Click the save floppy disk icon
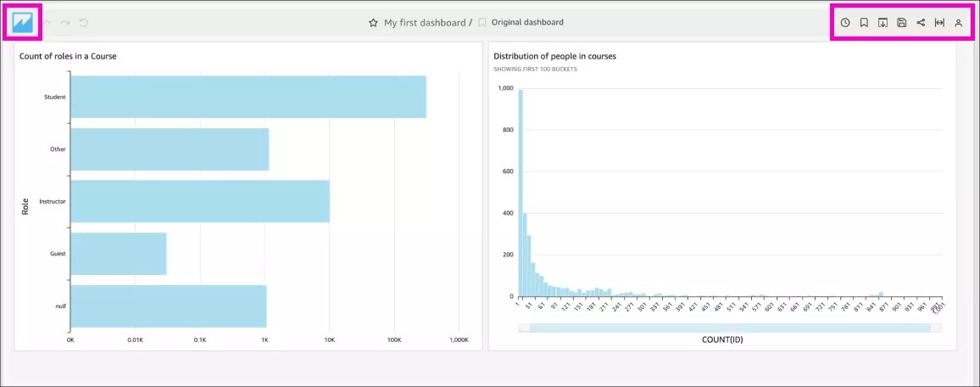 [x=901, y=23]
